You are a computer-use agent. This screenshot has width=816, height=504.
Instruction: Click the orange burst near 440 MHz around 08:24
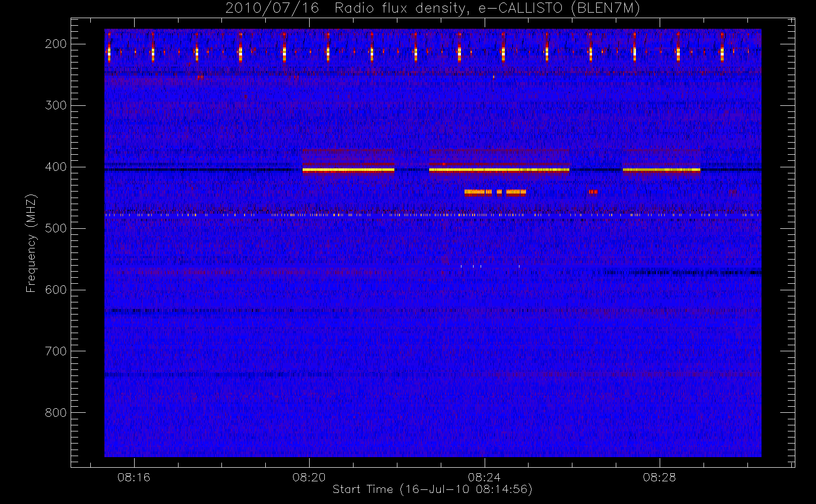point(495,192)
